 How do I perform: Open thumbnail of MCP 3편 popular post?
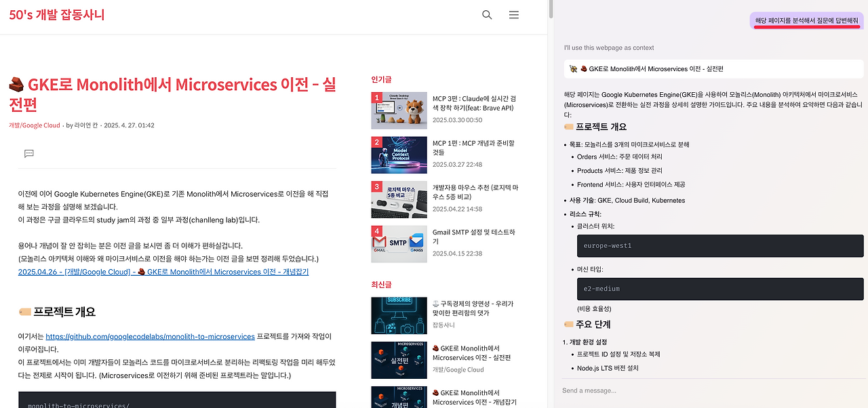tap(399, 110)
